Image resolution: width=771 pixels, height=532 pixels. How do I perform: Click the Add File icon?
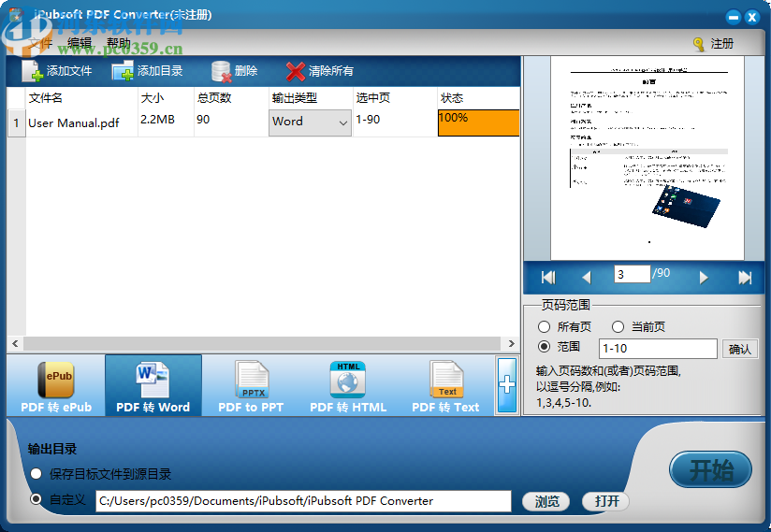(x=32, y=71)
